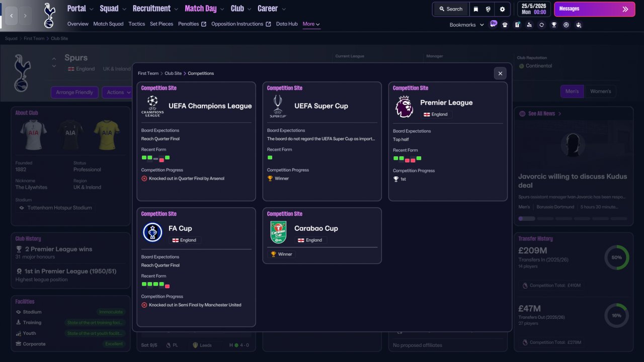Go forward with the right arrow button
This screenshot has height=362, width=644.
(x=25, y=16)
